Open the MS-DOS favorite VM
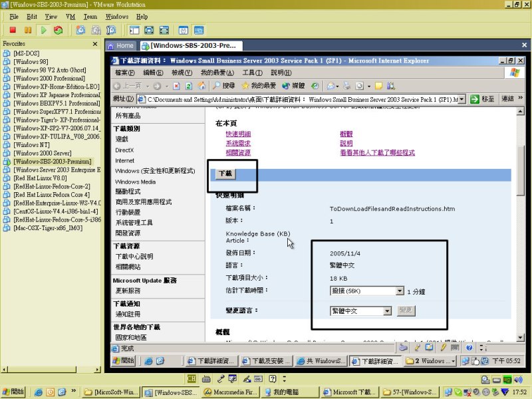 click(27, 53)
